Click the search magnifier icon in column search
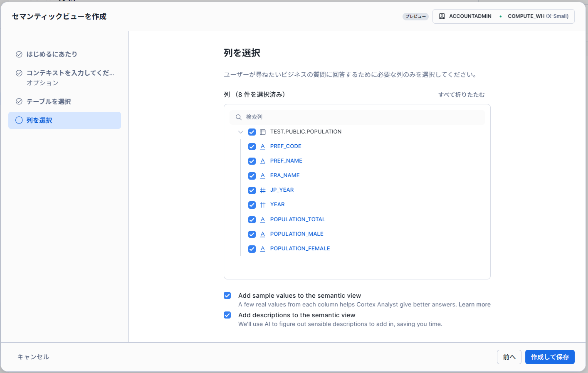 point(239,117)
